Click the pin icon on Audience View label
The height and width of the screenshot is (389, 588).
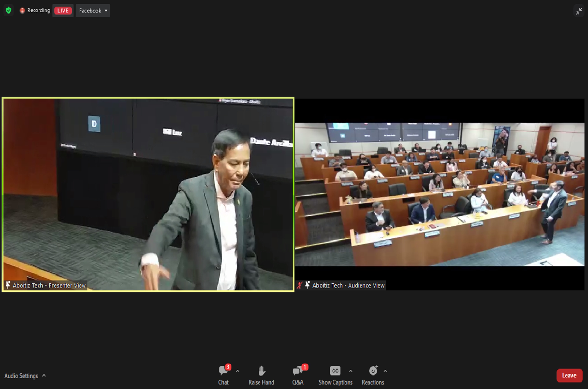[307, 285]
